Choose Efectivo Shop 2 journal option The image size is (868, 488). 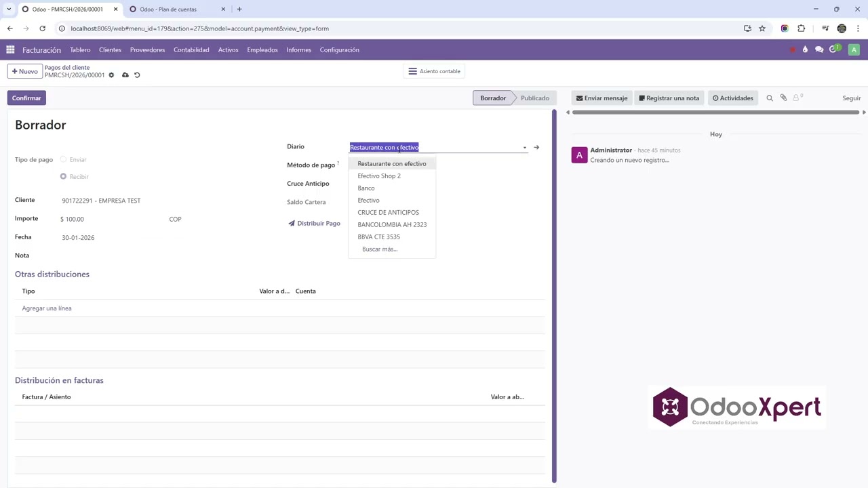tap(392, 176)
